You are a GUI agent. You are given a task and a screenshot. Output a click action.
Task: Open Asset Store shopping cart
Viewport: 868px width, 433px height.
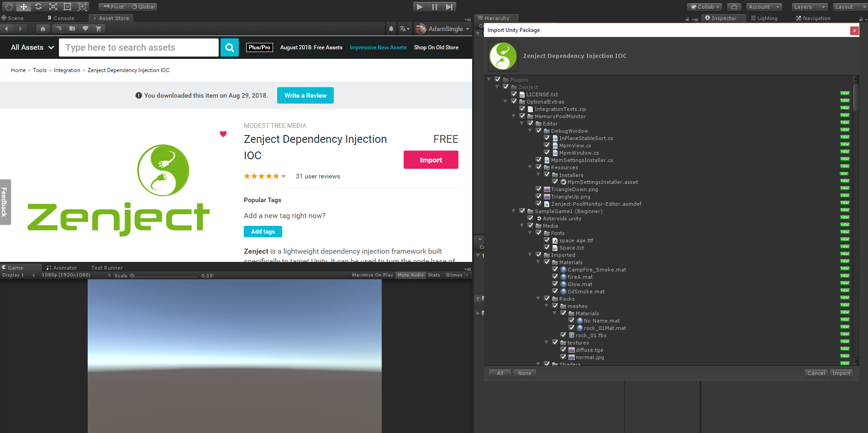point(99,28)
